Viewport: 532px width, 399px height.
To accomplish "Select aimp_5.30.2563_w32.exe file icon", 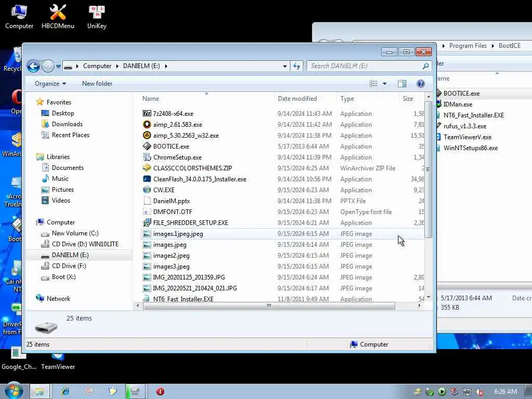I will (147, 136).
